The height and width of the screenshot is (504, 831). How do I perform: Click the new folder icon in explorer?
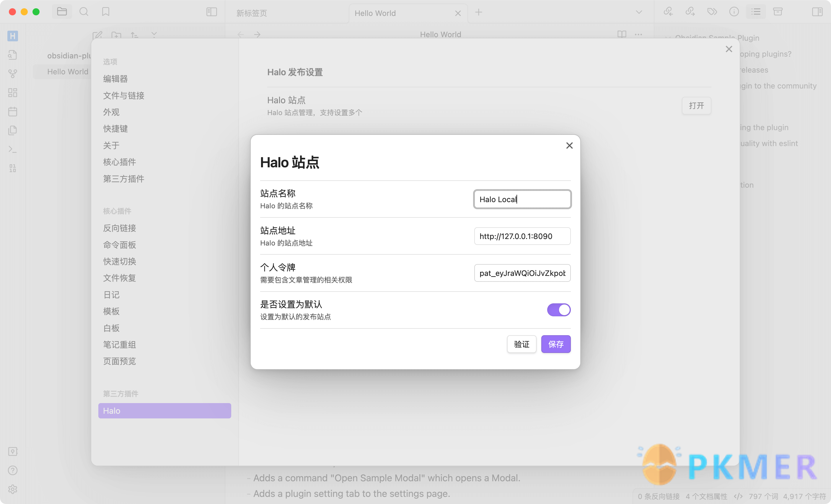116,35
